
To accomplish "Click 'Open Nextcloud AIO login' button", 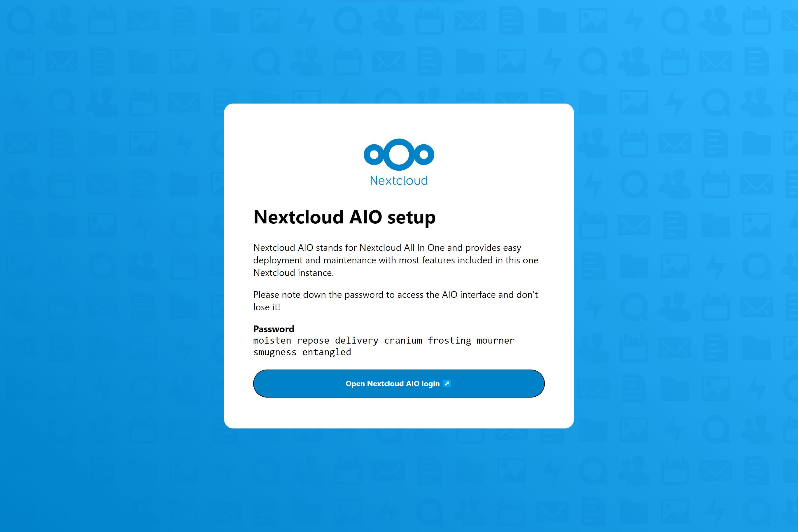I will [x=398, y=383].
